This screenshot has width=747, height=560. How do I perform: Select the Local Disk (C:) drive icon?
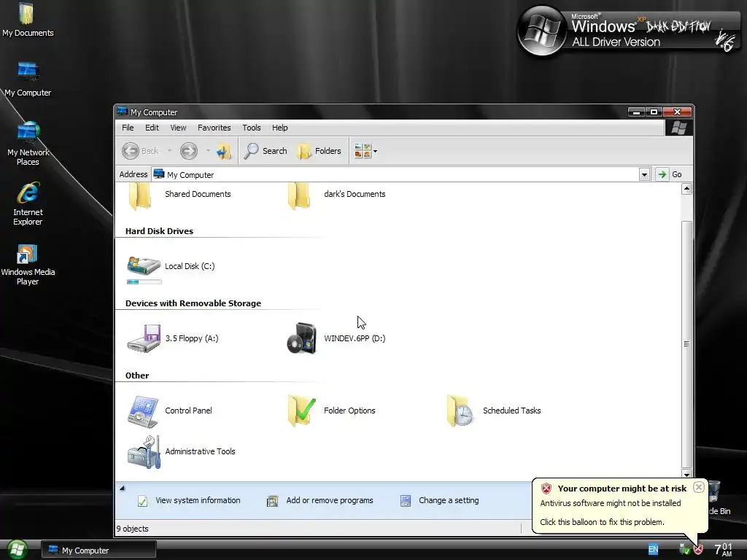click(144, 265)
